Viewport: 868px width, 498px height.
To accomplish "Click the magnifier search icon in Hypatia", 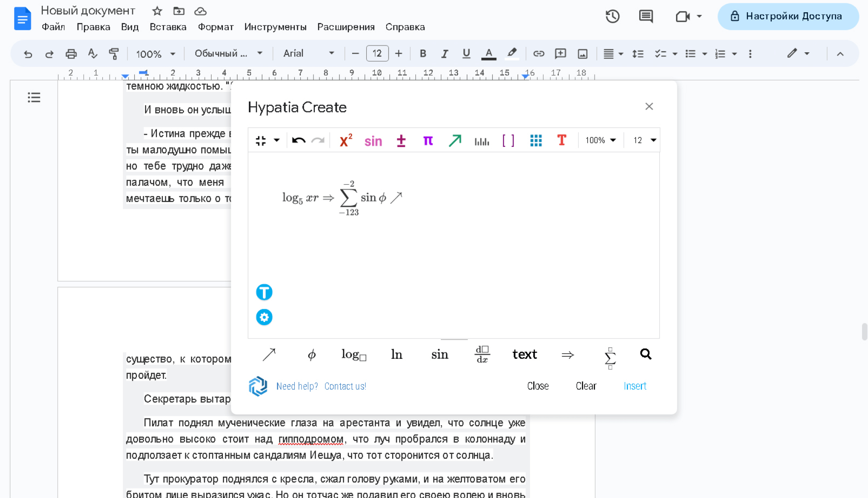I will pos(646,354).
